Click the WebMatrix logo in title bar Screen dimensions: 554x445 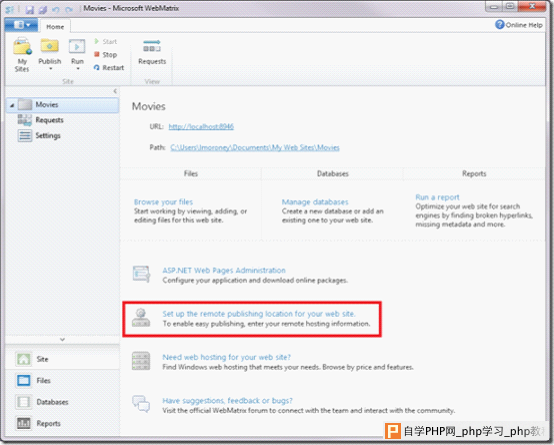tap(10, 9)
